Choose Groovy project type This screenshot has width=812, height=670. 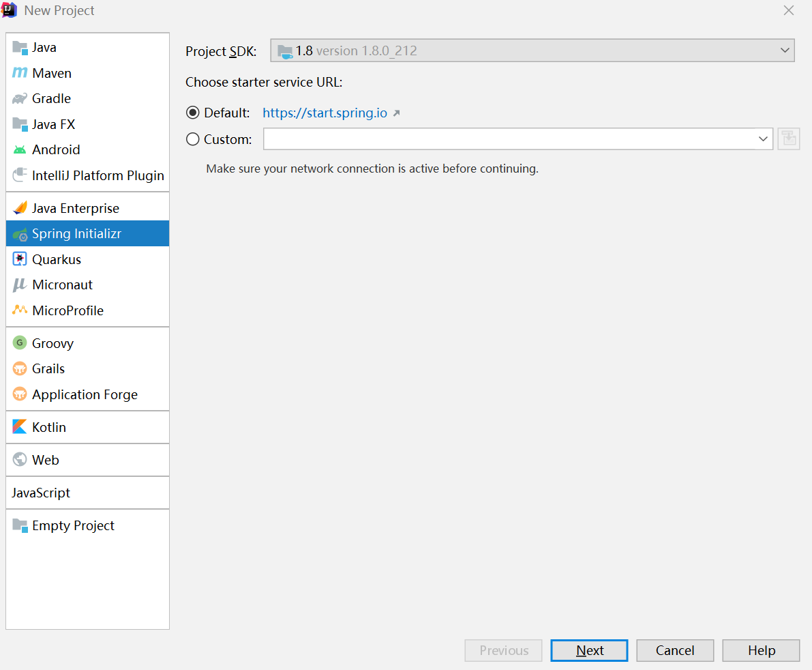(x=87, y=343)
